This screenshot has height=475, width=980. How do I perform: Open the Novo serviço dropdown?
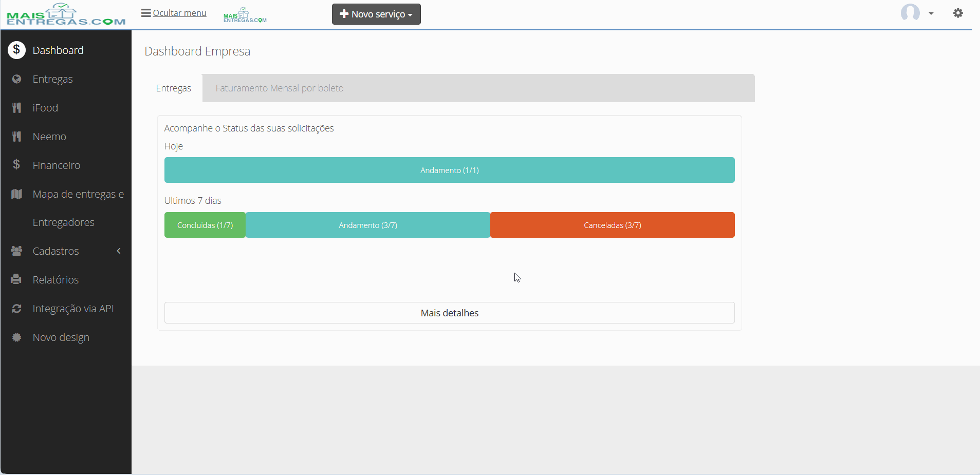(x=376, y=14)
